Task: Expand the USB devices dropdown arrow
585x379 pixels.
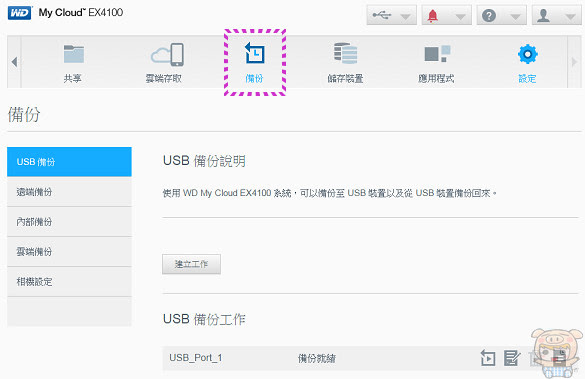Action: tap(405, 16)
